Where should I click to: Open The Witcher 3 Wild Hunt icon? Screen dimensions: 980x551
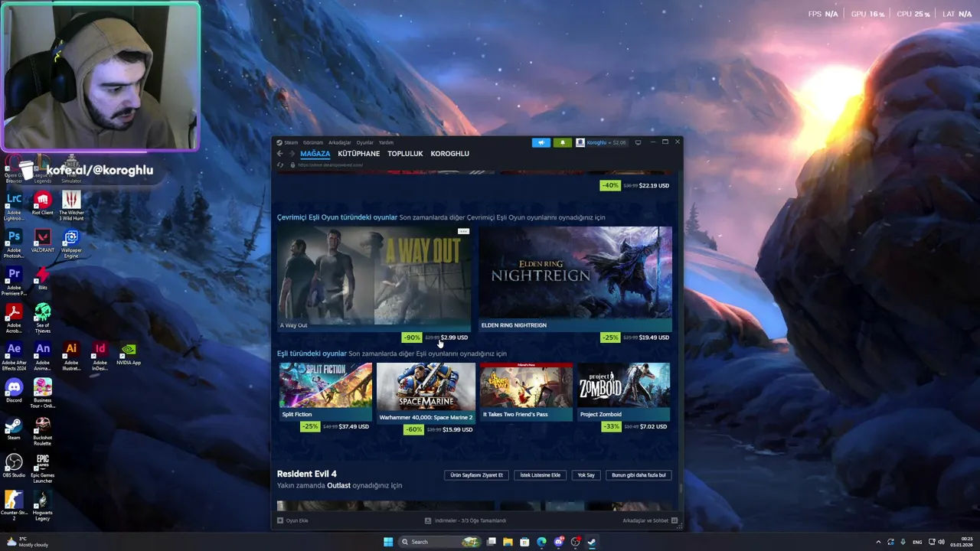71,206
